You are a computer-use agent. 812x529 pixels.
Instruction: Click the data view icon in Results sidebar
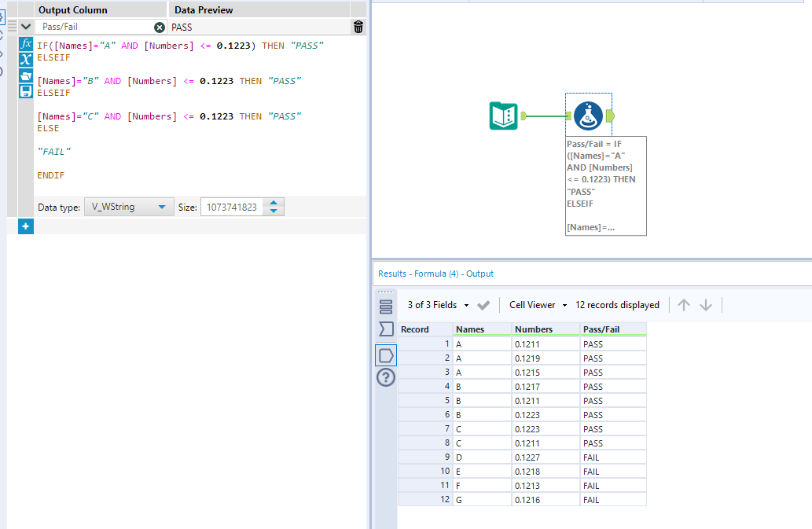tap(385, 355)
